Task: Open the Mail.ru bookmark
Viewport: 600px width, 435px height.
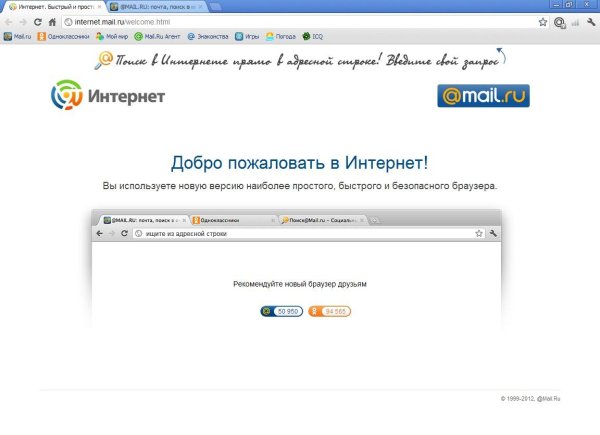Action: point(18,36)
